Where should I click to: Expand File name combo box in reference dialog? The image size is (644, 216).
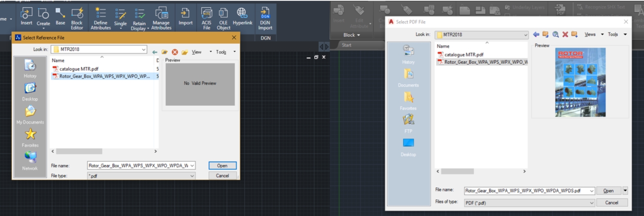click(x=192, y=166)
